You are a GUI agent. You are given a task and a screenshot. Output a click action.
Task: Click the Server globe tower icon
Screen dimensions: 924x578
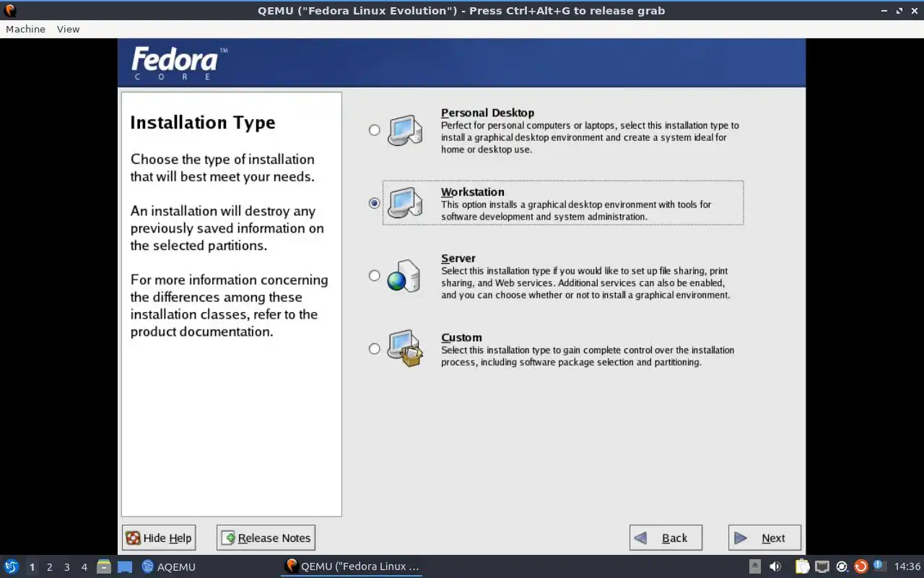click(404, 276)
